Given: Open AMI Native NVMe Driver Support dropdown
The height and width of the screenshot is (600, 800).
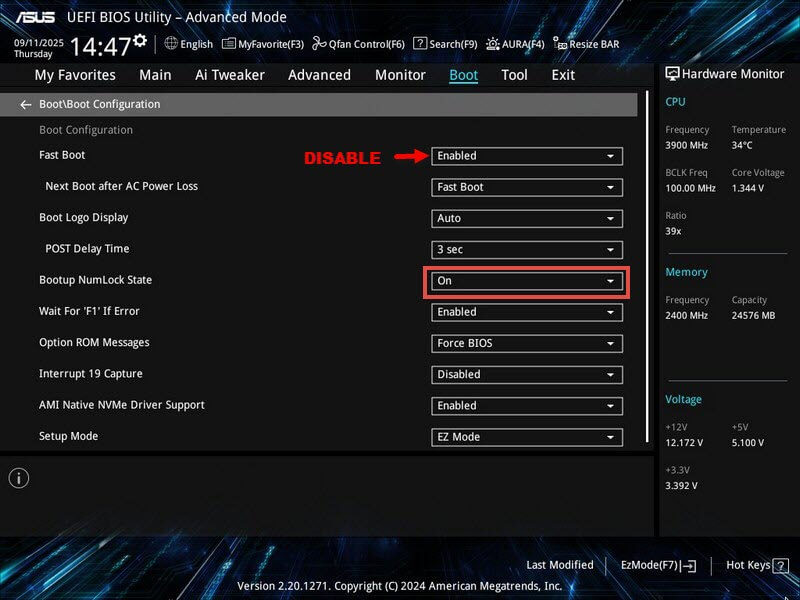Looking at the screenshot, I should (527, 406).
